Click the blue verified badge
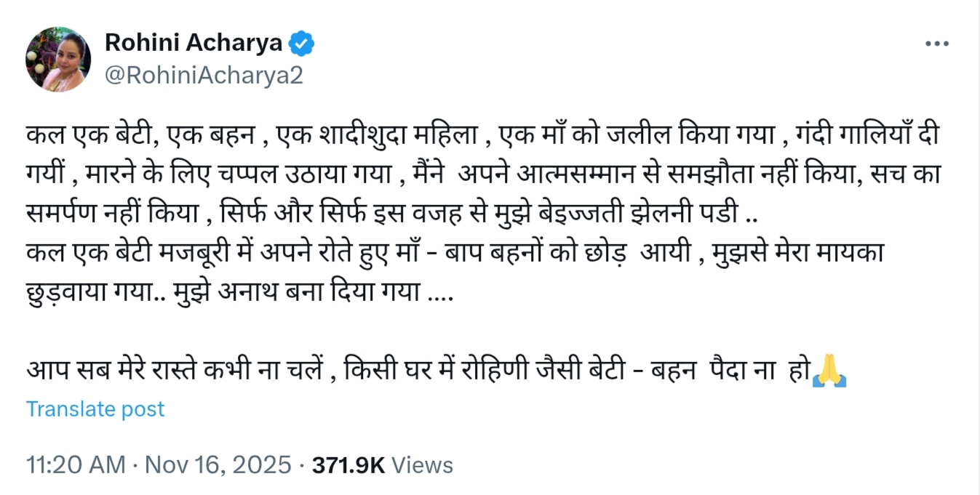 [x=302, y=43]
